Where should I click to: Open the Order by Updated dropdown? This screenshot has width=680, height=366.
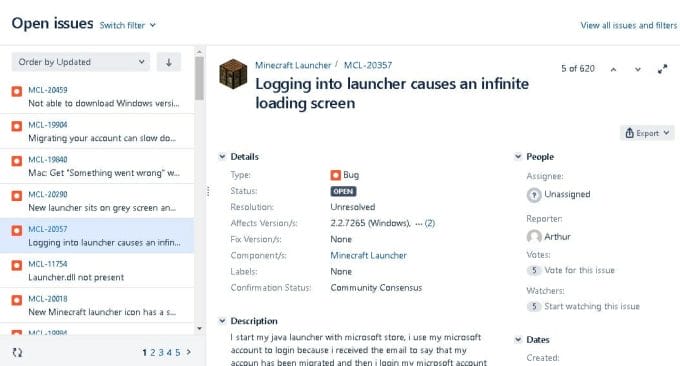click(x=81, y=62)
